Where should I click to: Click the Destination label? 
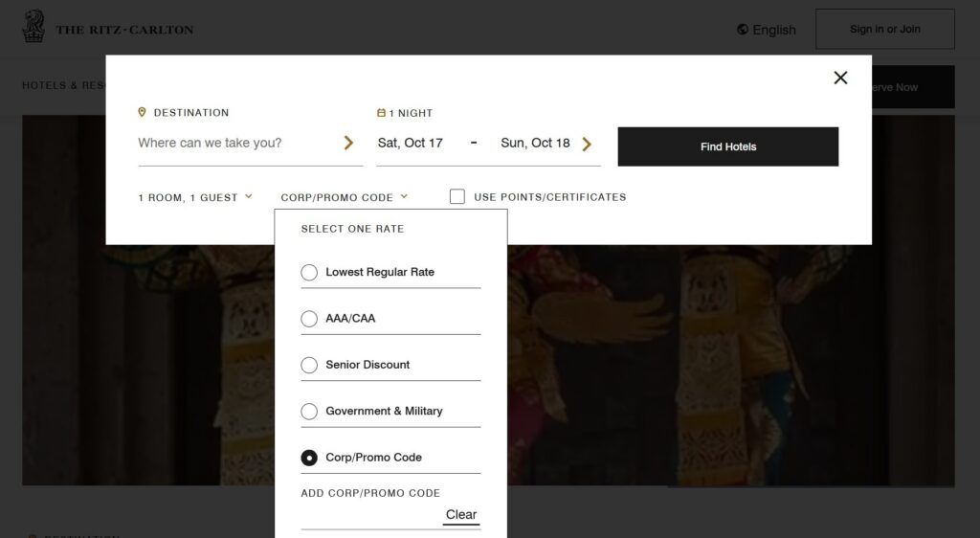[x=191, y=112]
